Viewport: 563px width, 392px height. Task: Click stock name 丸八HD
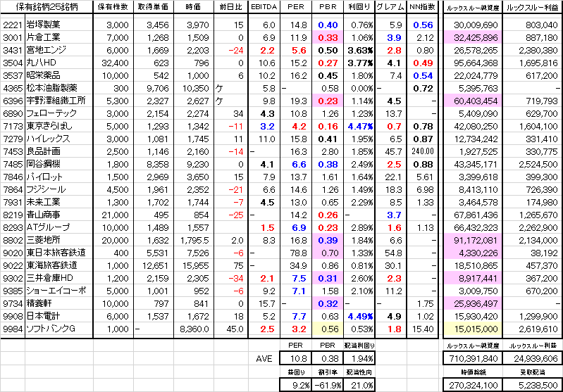(42, 63)
